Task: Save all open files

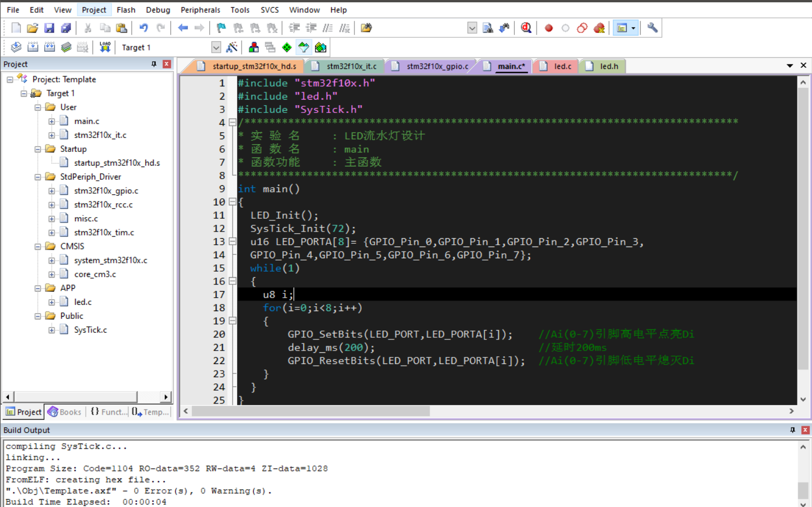Action: tap(66, 28)
